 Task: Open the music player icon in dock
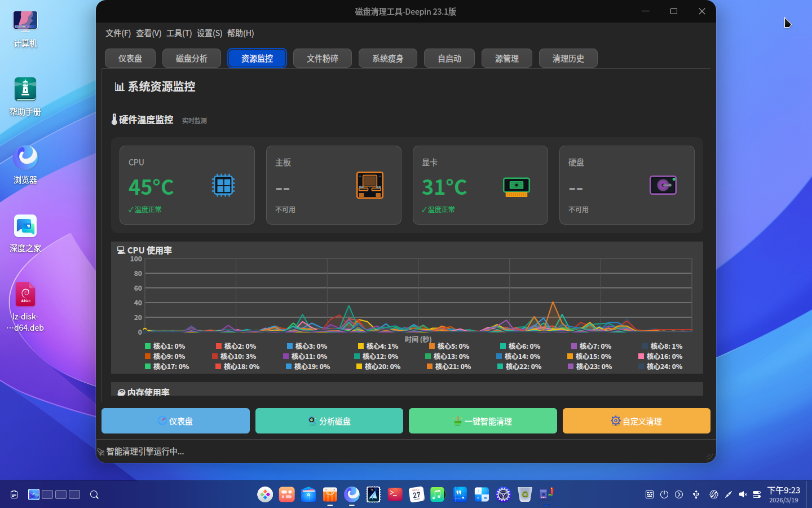pos(438,494)
